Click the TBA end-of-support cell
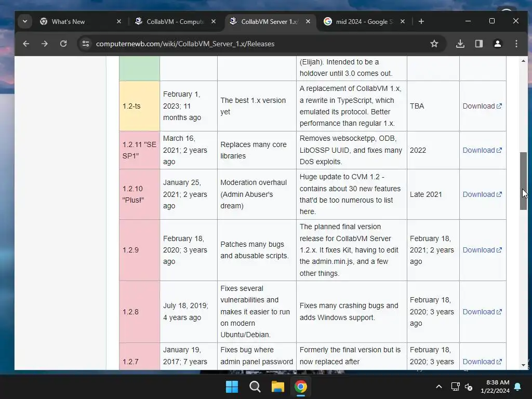Image resolution: width=532 pixels, height=399 pixels. pyautogui.click(x=433, y=106)
